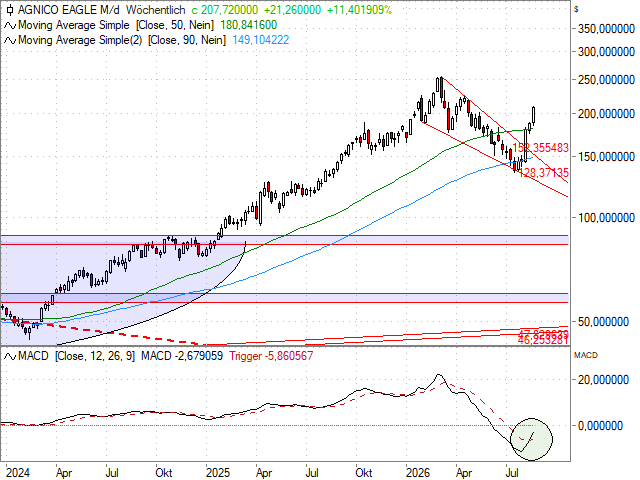Screen dimensions: 640x480
Task: Click the 20,000000 MACD axis label
Action: [x=603, y=380]
